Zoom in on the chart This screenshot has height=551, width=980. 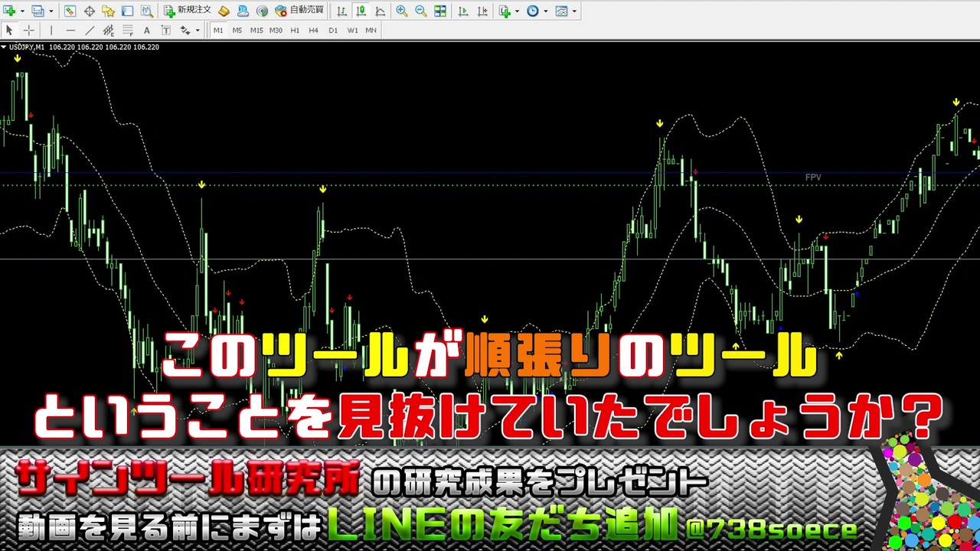coord(401,11)
